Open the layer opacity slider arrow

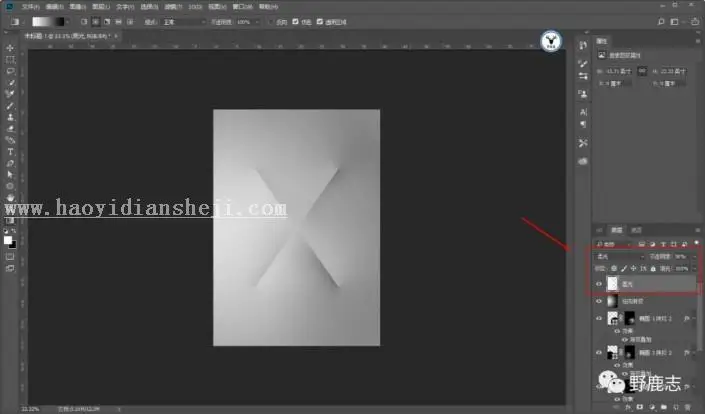(x=694, y=257)
